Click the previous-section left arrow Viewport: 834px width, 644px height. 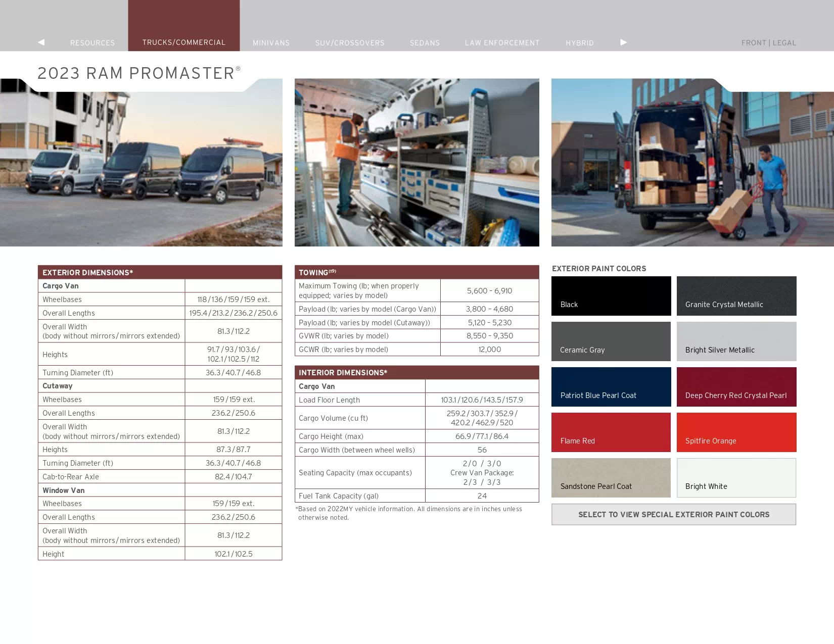point(41,42)
